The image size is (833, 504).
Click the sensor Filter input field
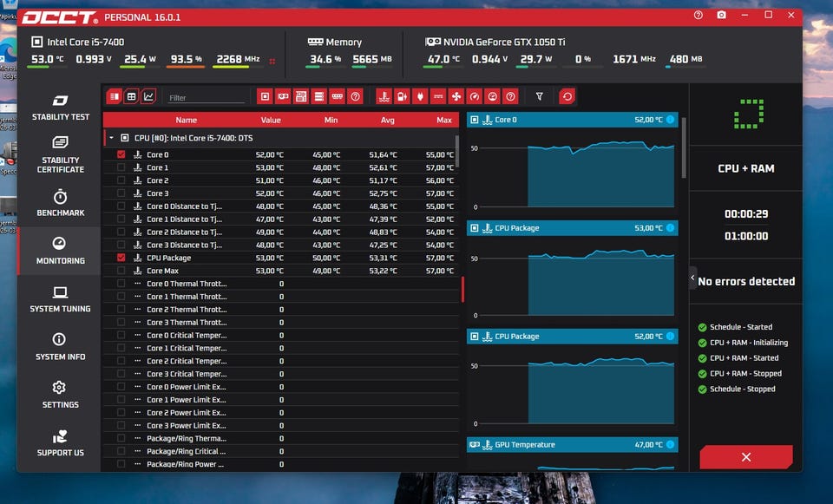(x=206, y=98)
